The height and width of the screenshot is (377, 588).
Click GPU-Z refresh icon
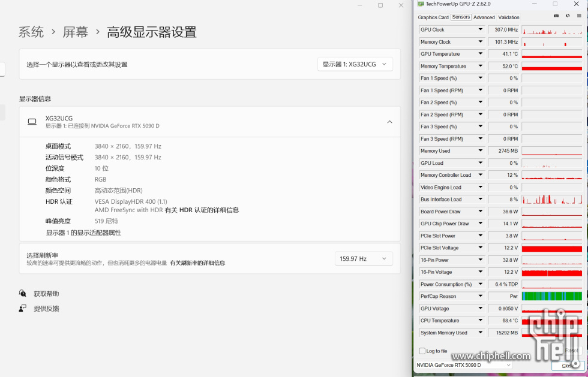click(568, 16)
